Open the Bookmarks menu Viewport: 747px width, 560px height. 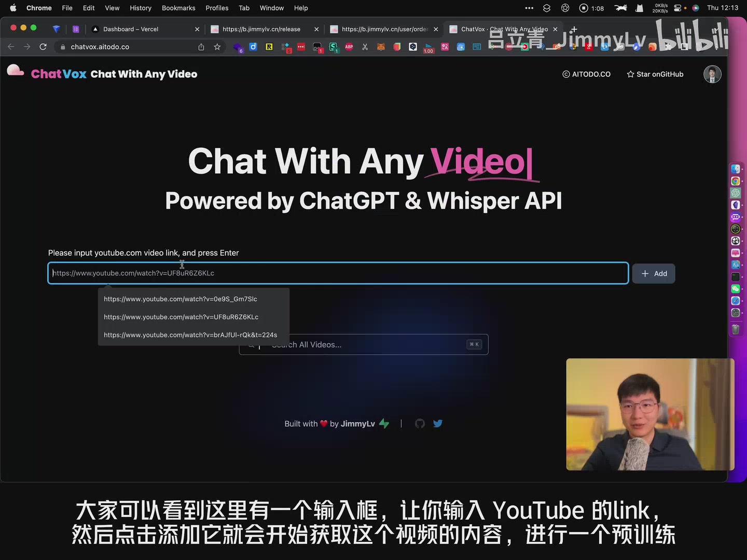[x=178, y=8]
